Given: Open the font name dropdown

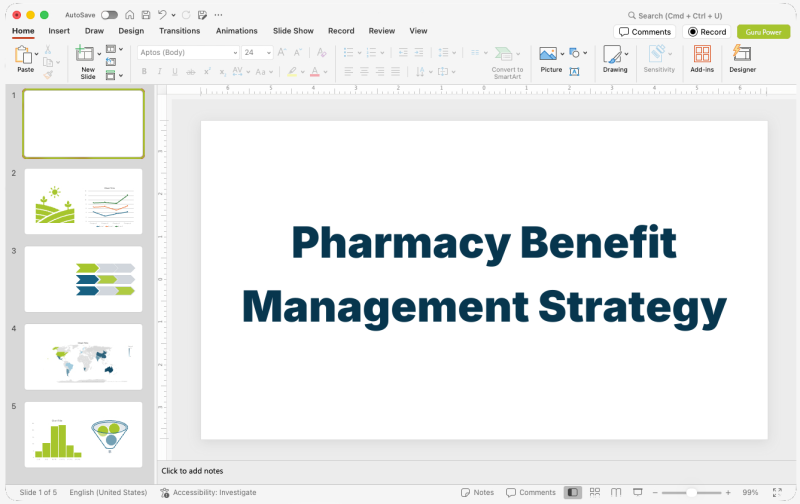Looking at the screenshot, I should pyautogui.click(x=235, y=53).
